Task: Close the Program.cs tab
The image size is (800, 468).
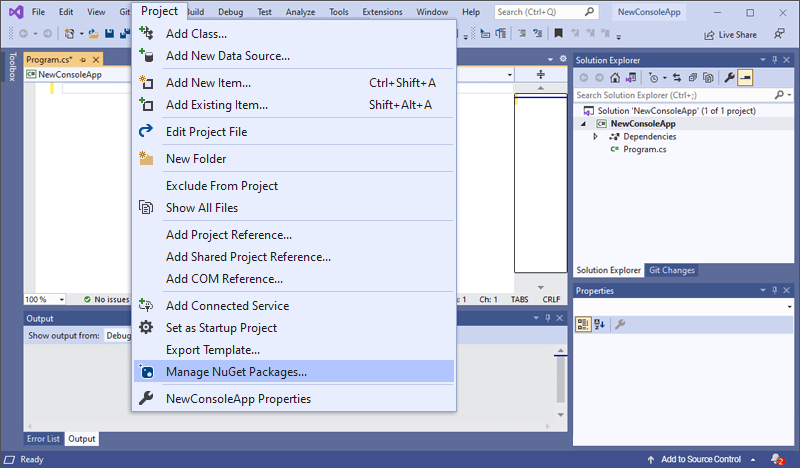Action: [x=95, y=60]
